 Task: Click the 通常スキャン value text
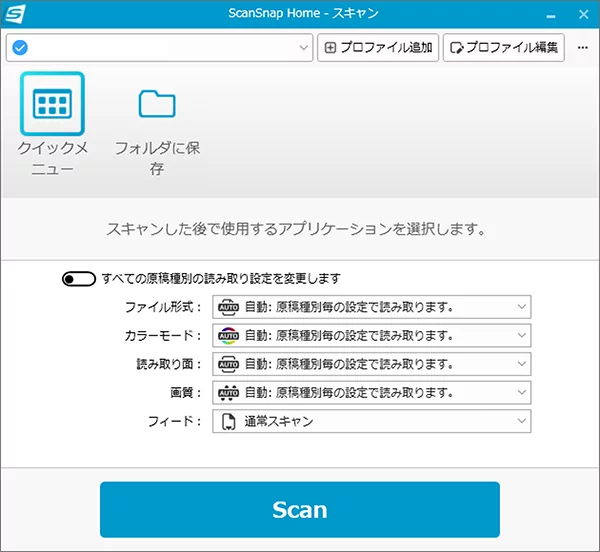(x=279, y=422)
